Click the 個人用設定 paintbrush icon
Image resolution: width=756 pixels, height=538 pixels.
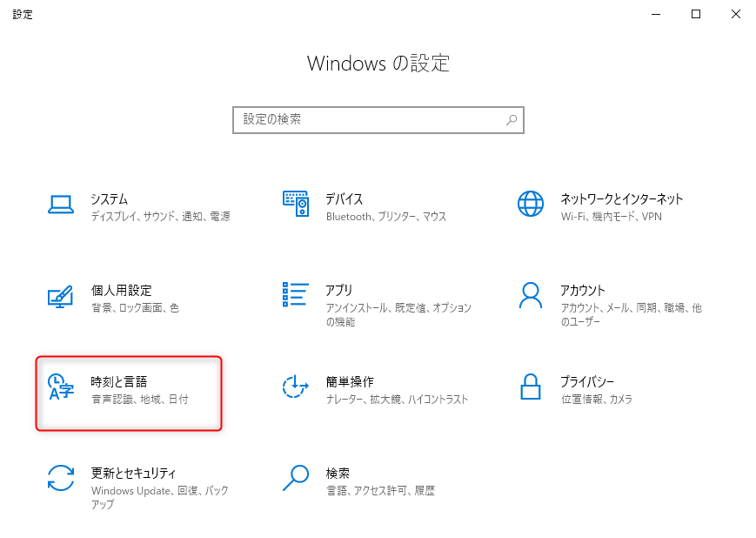point(60,296)
